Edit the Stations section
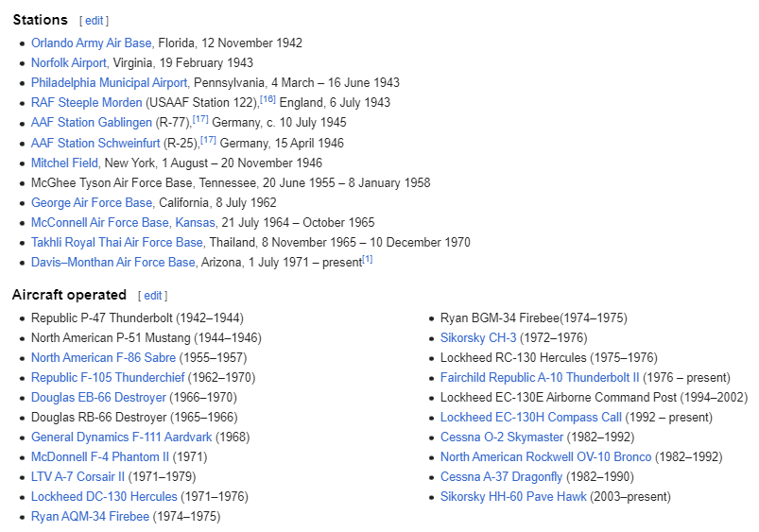This screenshot has height=532, width=759. point(94,21)
